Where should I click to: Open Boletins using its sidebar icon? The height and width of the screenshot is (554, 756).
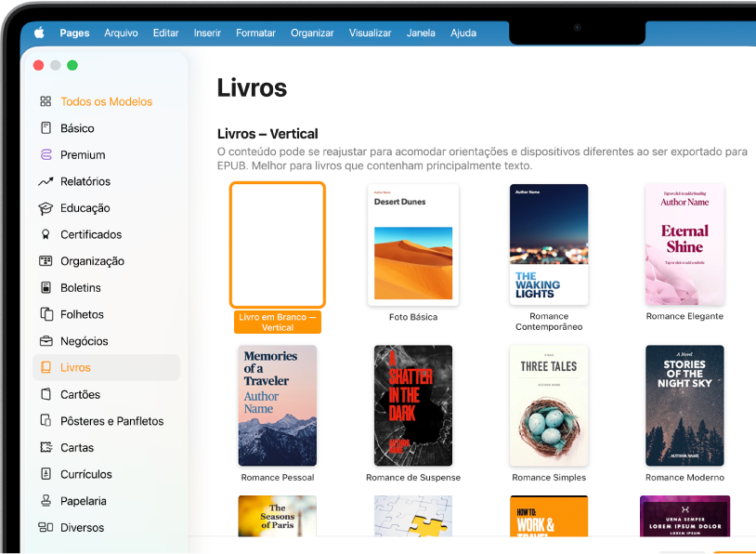(x=44, y=287)
